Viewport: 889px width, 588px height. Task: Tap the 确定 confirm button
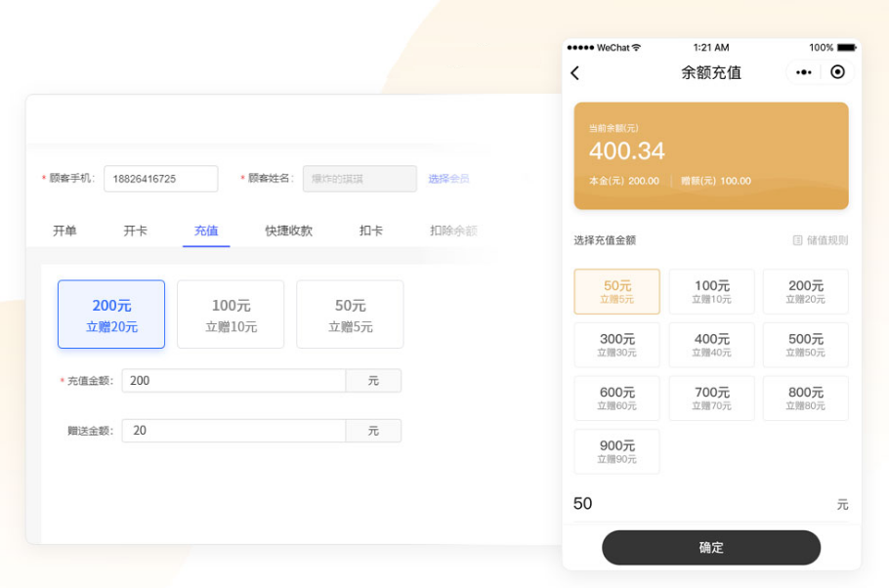tap(711, 547)
